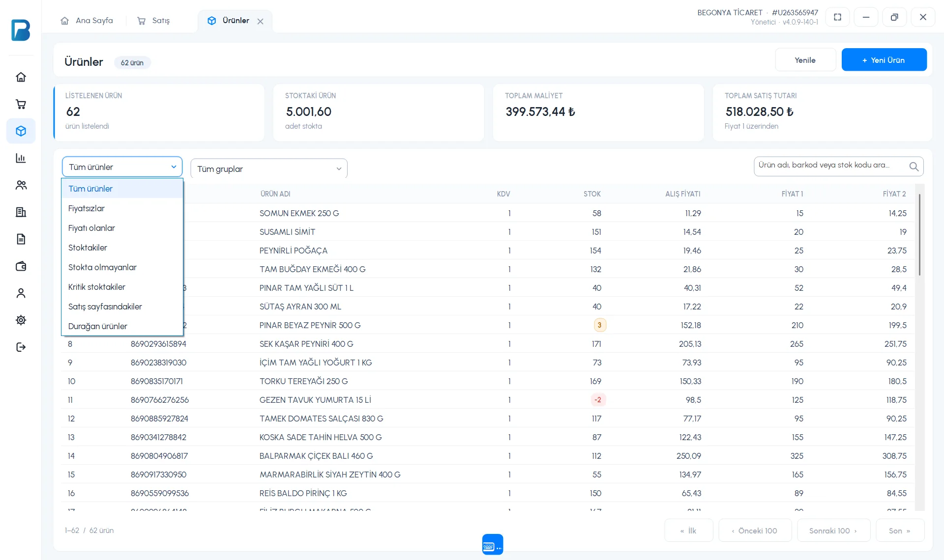Open the wallet icon in sidebar
The height and width of the screenshot is (560, 944).
tap(21, 266)
